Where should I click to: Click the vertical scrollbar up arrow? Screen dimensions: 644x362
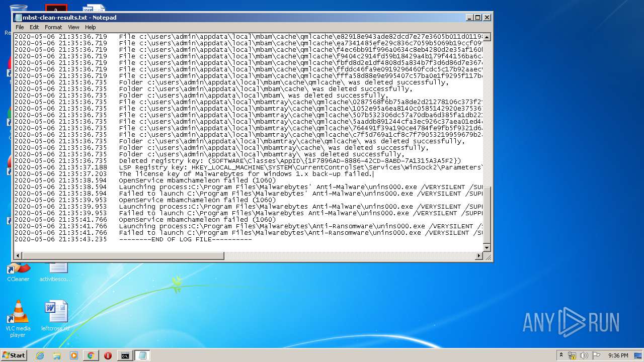click(x=487, y=37)
